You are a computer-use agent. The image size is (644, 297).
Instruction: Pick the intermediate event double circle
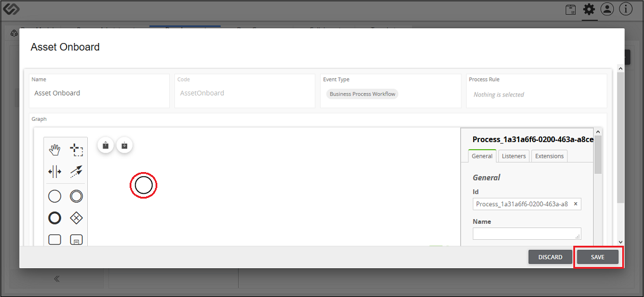(76, 196)
